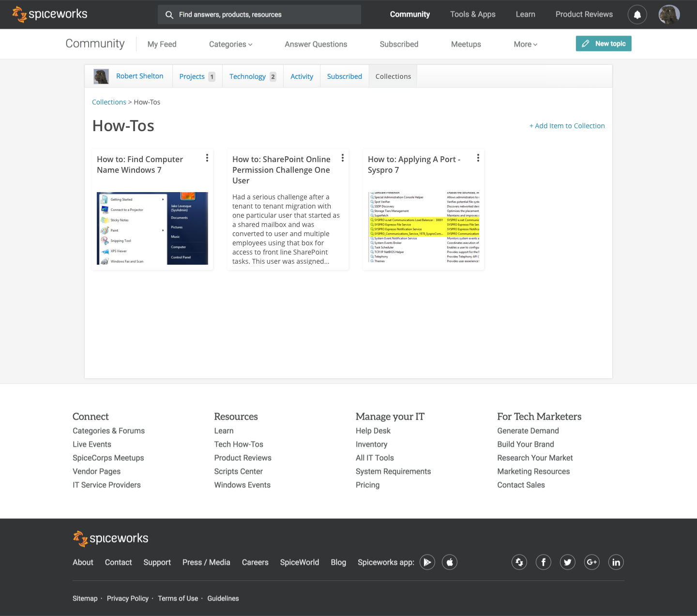Open Inventory footer link

tap(372, 444)
